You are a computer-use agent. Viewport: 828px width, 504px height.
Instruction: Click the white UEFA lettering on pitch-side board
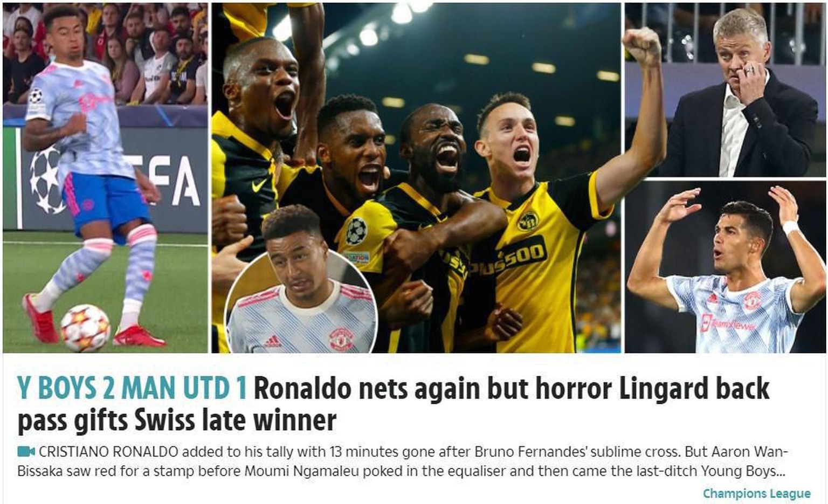164,181
